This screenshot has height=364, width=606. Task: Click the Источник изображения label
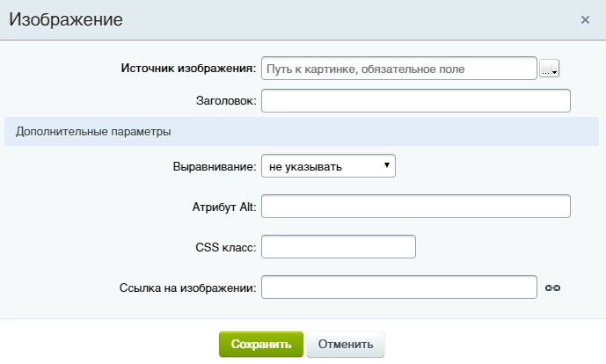point(187,69)
